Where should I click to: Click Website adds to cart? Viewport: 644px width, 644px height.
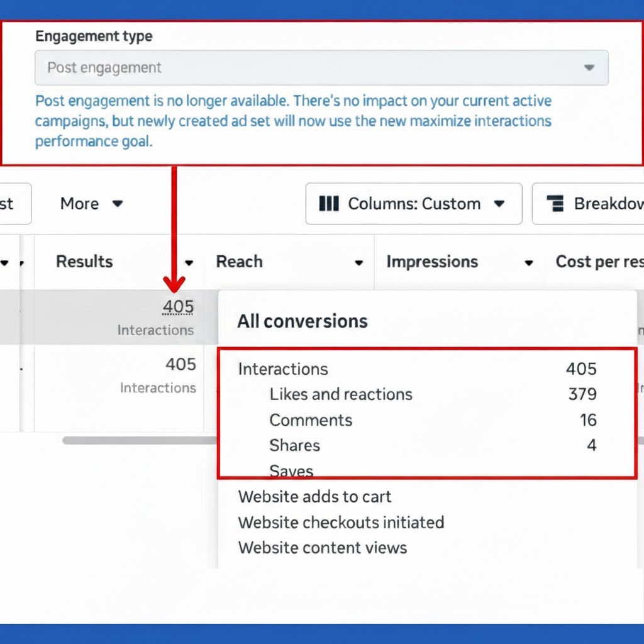click(x=314, y=497)
